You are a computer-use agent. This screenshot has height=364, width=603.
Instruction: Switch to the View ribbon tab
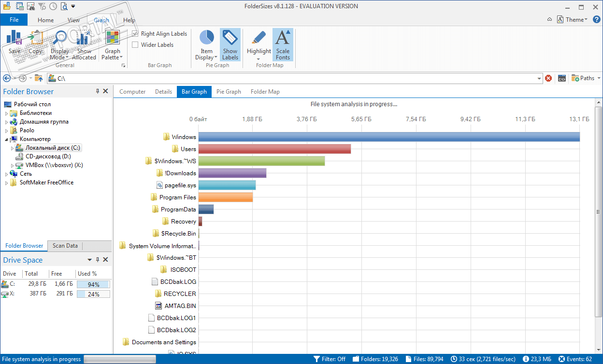(74, 20)
